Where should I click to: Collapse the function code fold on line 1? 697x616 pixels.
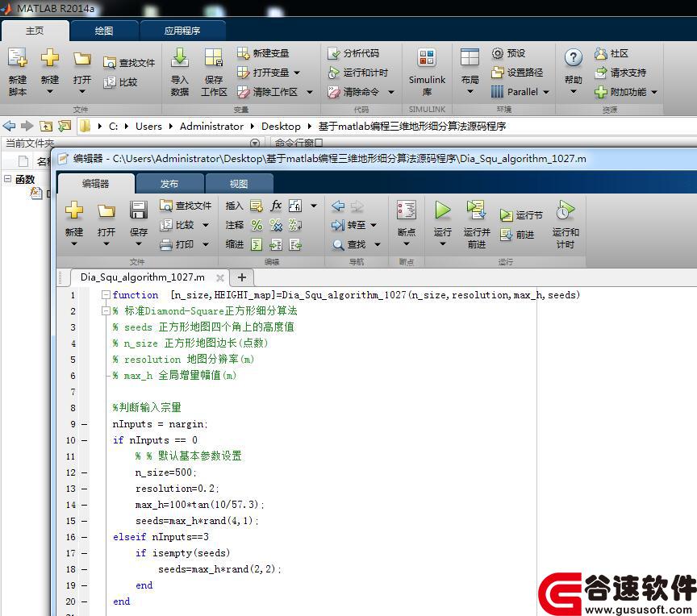tap(106, 295)
